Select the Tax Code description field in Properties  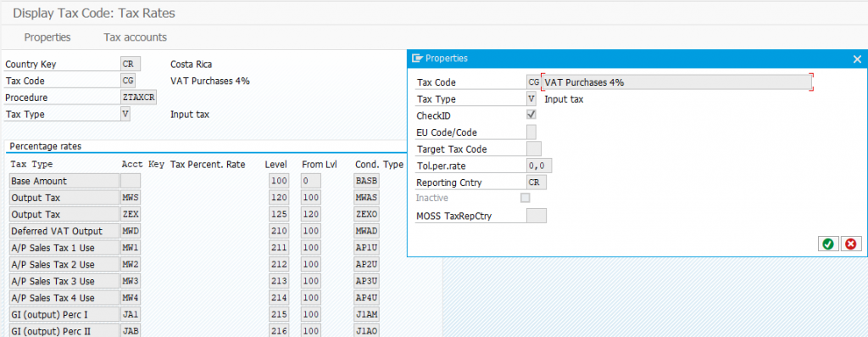(x=677, y=82)
